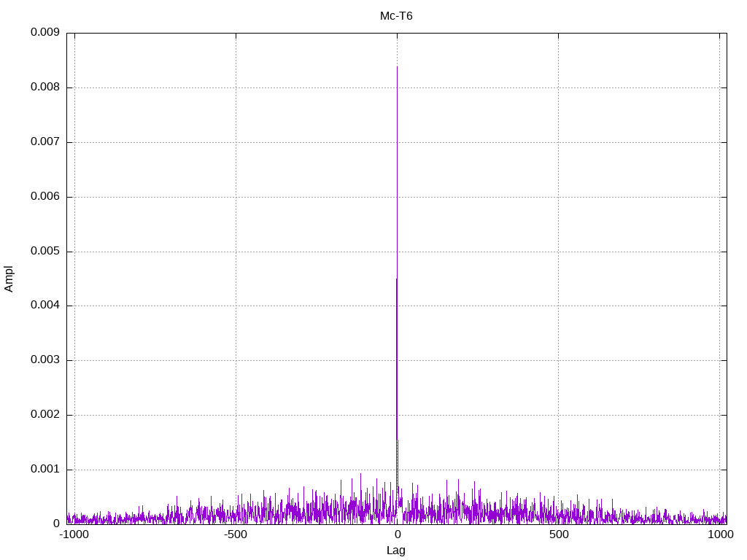The width and height of the screenshot is (747, 560).
Task: Select the 0.009 y-axis tick label
Action: (44, 33)
